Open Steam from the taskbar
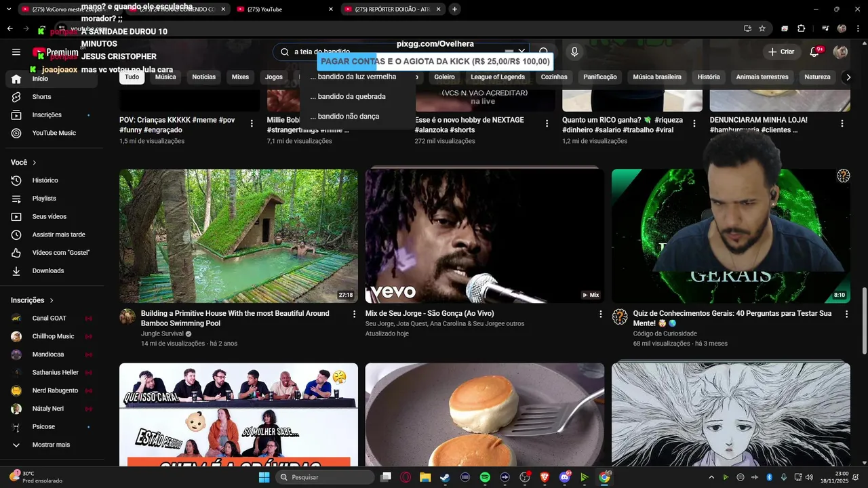868x488 pixels. pyautogui.click(x=445, y=477)
